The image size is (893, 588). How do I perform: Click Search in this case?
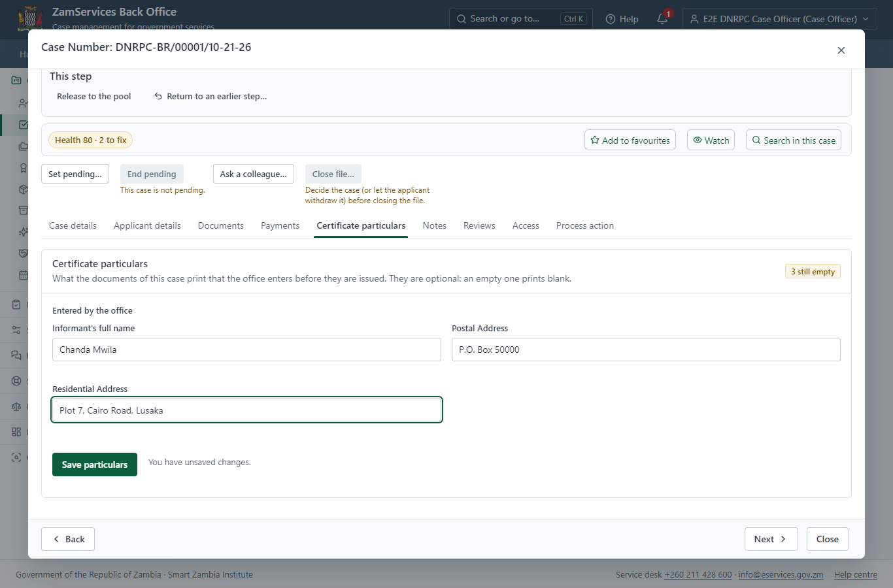tap(794, 140)
